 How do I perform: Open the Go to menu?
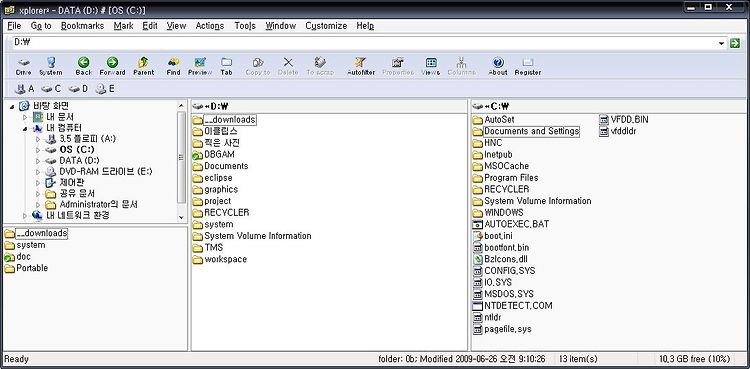[41, 26]
